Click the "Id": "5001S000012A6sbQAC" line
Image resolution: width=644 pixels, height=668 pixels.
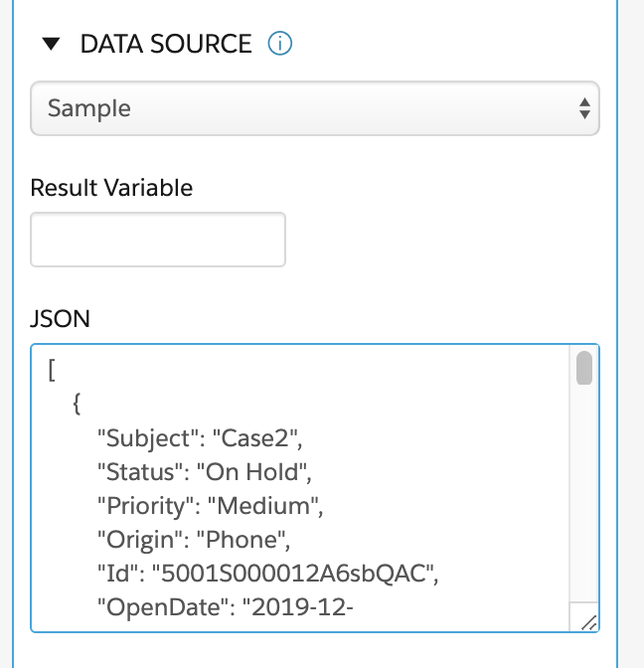[x=268, y=574]
